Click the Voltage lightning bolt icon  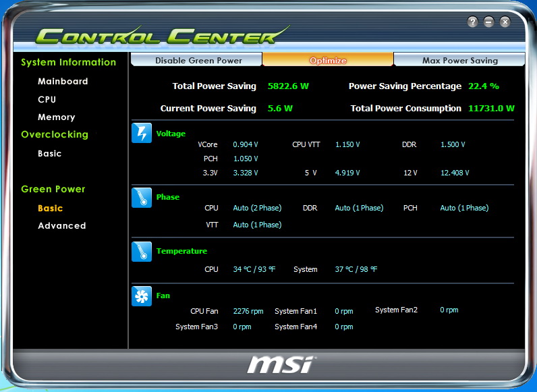[x=142, y=133]
